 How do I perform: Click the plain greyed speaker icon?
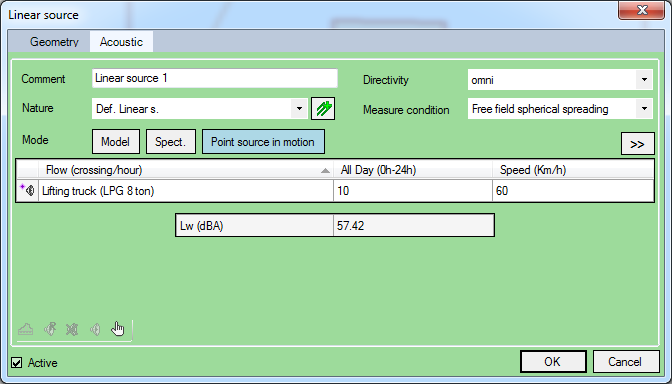tap(95, 329)
